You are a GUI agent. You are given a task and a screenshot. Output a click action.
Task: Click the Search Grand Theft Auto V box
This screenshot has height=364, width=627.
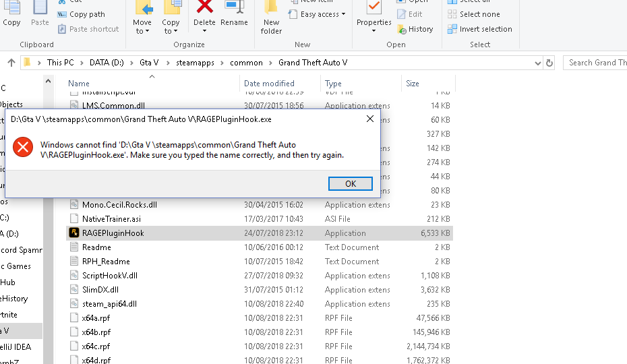pyautogui.click(x=595, y=63)
